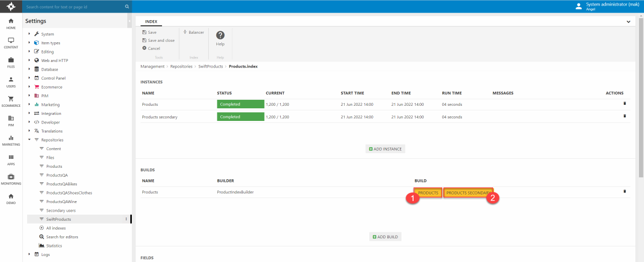Click the Completed status bar for Products
644x262 pixels.
point(240,104)
